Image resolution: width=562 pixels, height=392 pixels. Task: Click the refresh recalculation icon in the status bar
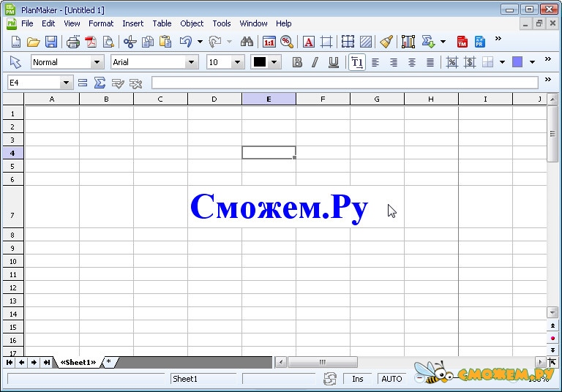[x=330, y=379]
